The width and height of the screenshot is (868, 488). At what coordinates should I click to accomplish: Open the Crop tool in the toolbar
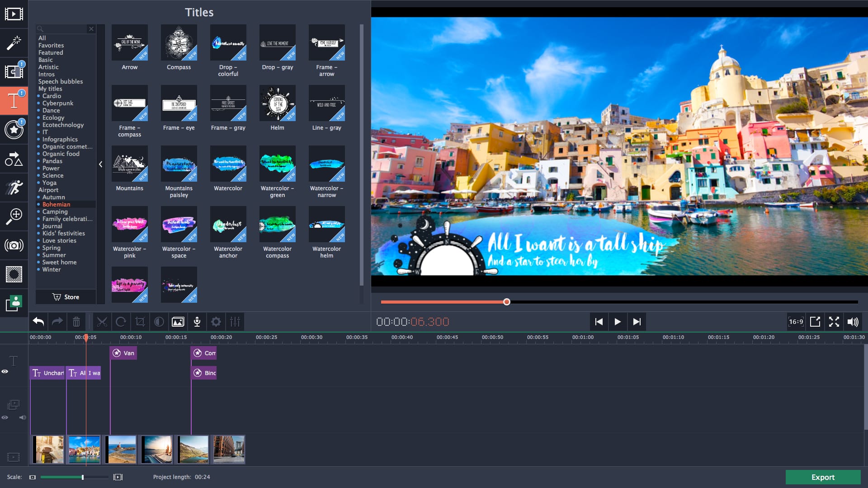tap(140, 322)
